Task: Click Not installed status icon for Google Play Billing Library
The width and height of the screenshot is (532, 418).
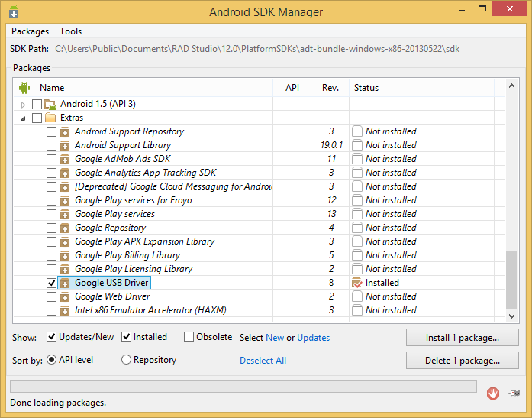Action: (x=357, y=255)
